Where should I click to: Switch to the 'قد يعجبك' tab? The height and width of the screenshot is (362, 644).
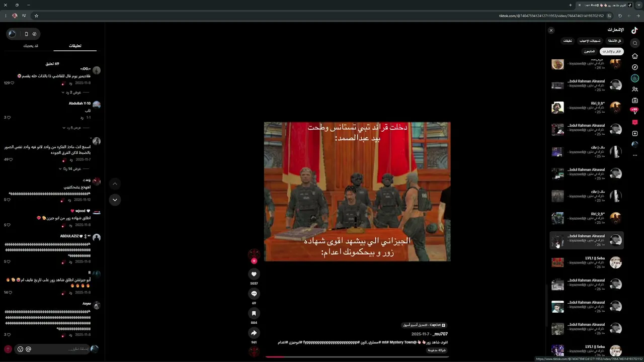pos(31,46)
